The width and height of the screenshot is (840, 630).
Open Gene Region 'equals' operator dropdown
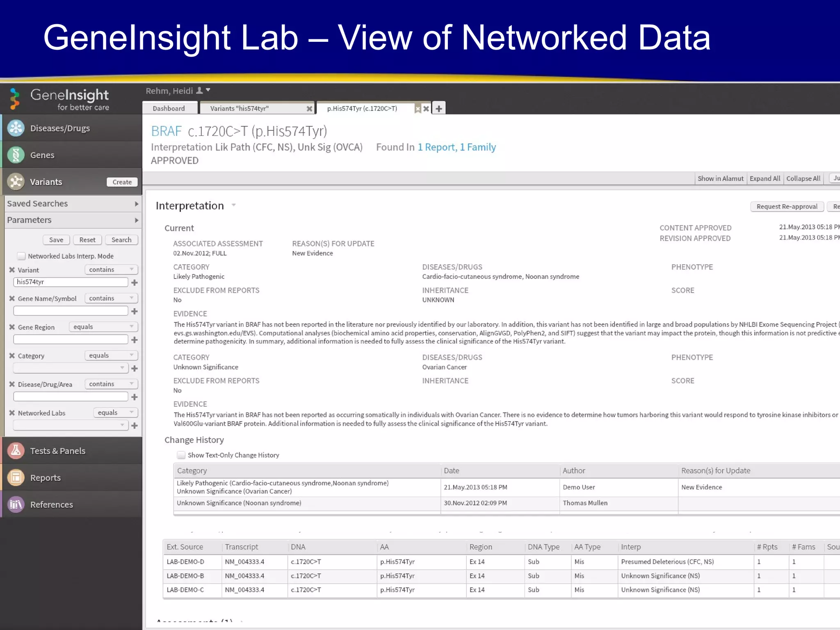pos(103,327)
